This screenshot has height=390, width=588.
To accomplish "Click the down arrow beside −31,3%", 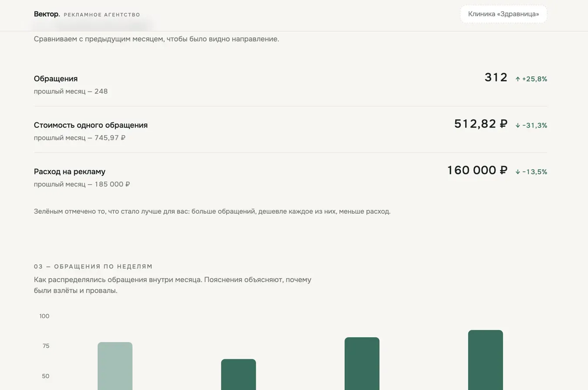I will pyautogui.click(x=518, y=125).
